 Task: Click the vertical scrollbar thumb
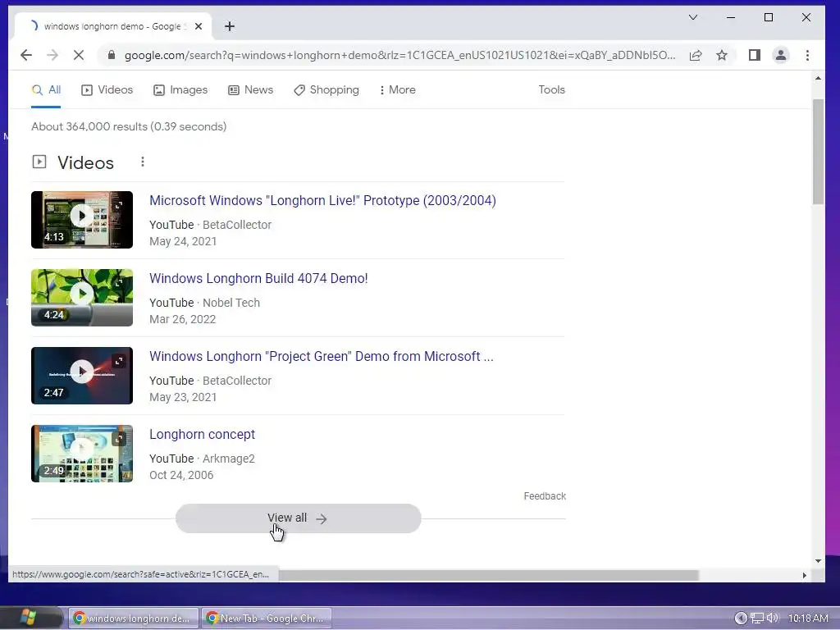coord(818,152)
